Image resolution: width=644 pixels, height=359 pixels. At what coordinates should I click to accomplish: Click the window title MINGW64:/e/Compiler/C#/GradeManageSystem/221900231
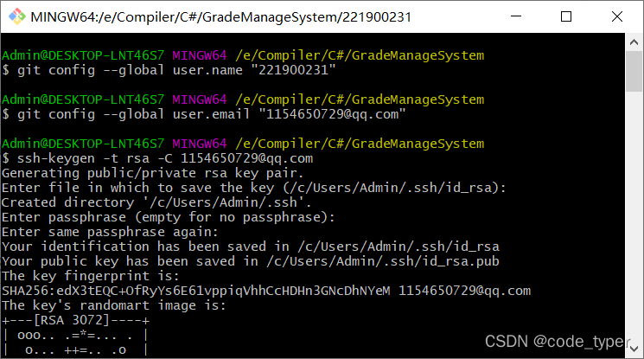pos(221,17)
